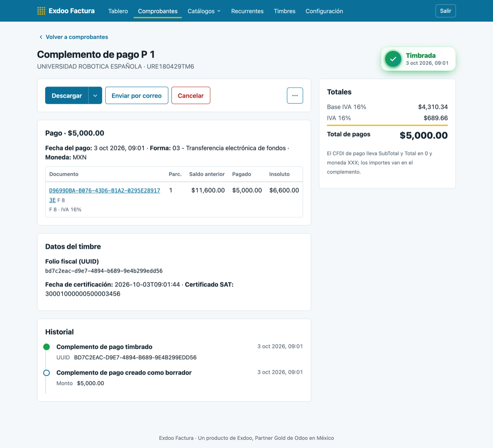Click the uppercase UUID BD7C2EAC in Historial
Image resolution: width=493 pixels, height=448 pixels.
tap(135, 358)
